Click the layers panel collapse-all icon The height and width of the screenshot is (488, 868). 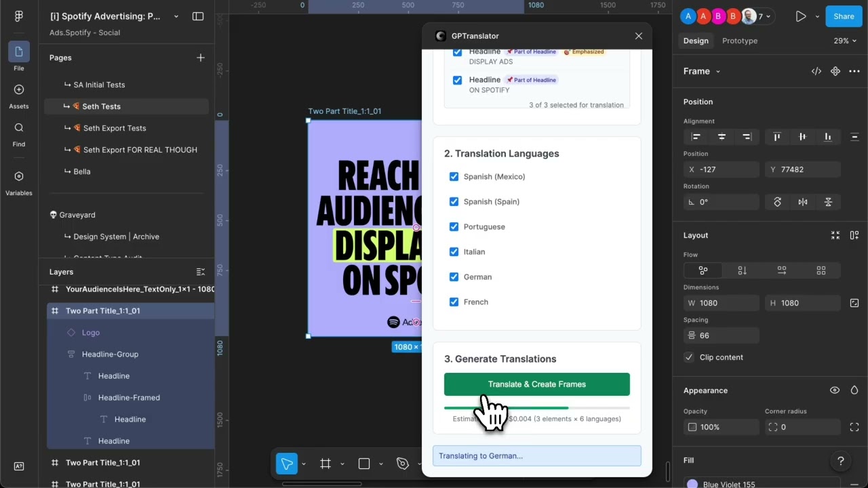(201, 272)
